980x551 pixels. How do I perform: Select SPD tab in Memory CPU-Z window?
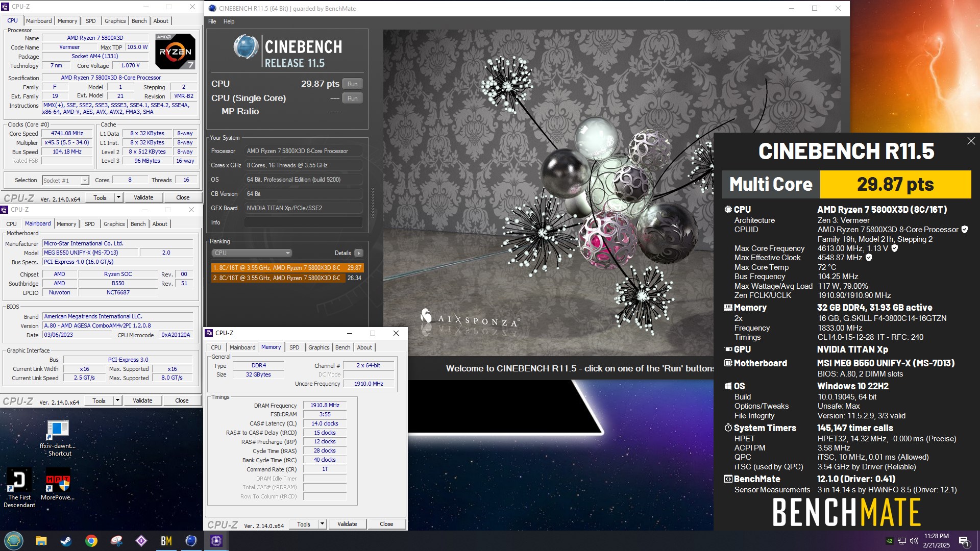[x=295, y=347]
